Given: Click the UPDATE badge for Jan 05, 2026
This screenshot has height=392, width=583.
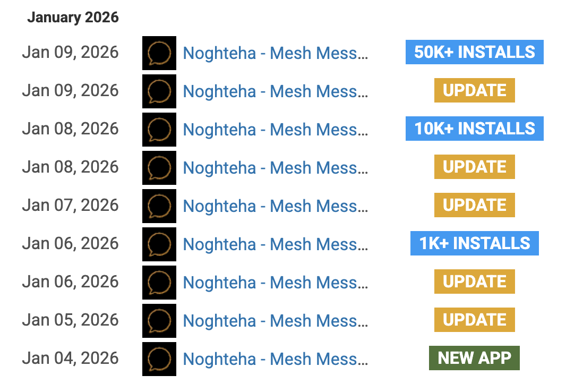Looking at the screenshot, I should [474, 320].
